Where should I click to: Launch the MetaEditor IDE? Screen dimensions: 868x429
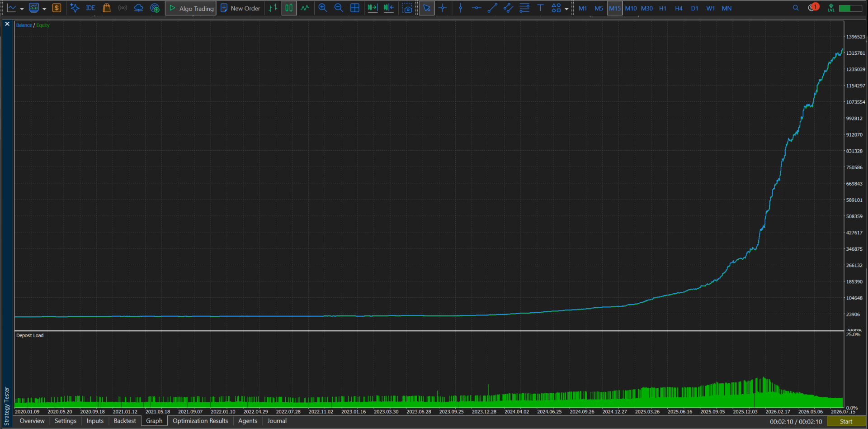pyautogui.click(x=90, y=8)
